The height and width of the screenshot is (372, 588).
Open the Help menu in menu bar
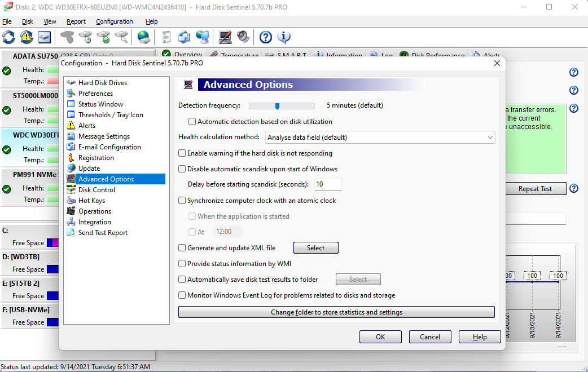(x=151, y=22)
